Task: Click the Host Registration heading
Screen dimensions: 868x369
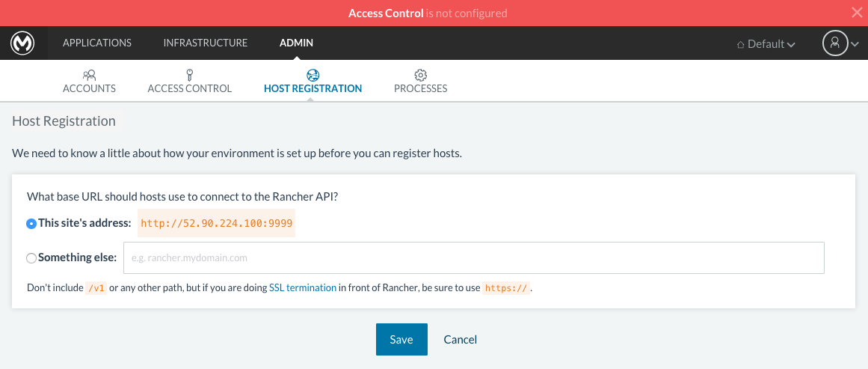Action: (64, 121)
